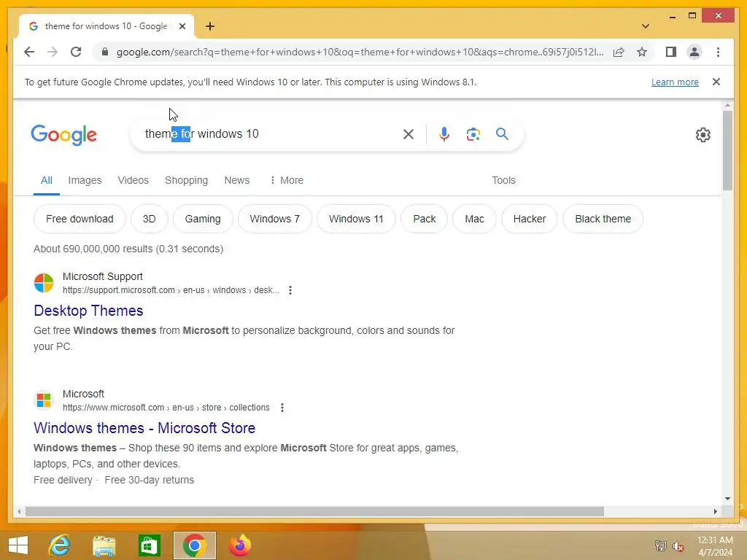Switch to the Videos tab

pos(133,180)
